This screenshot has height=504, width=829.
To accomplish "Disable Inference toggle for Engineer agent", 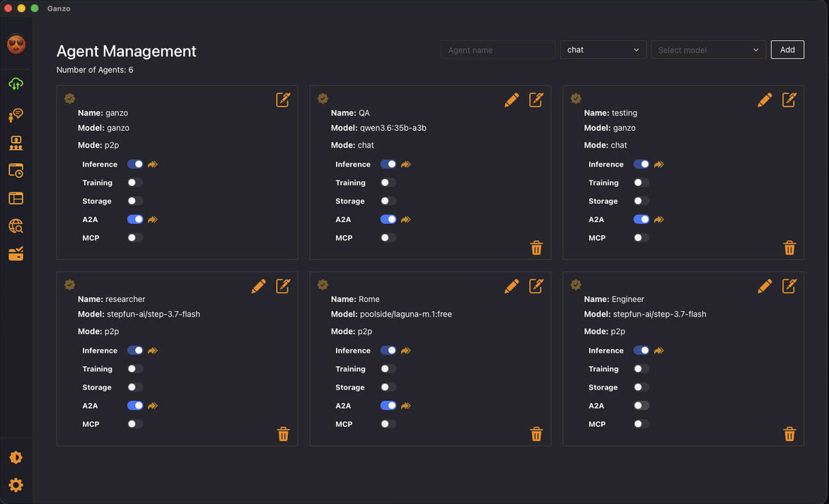I will 642,351.
